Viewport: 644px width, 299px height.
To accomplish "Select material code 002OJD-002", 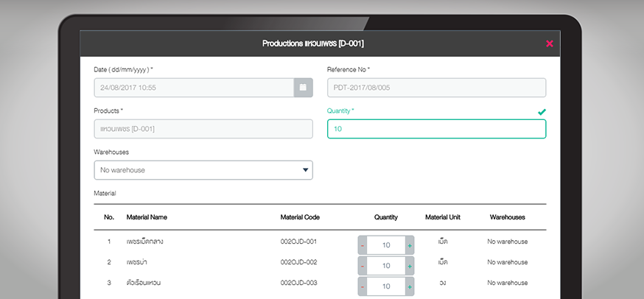I will coord(298,262).
